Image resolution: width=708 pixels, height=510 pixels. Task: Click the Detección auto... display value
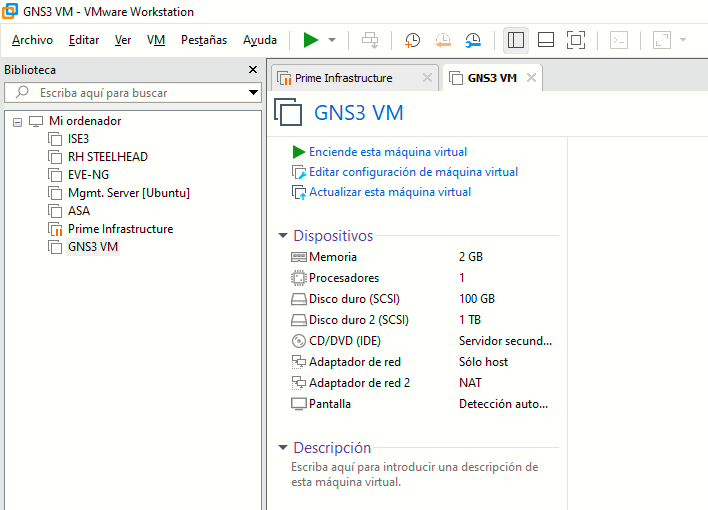pos(503,404)
